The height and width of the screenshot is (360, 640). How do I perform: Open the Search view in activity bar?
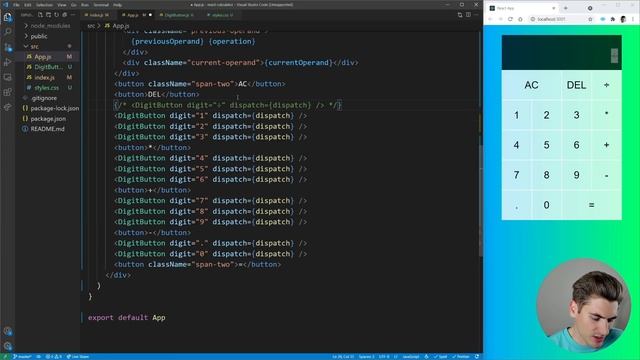tap(8, 32)
